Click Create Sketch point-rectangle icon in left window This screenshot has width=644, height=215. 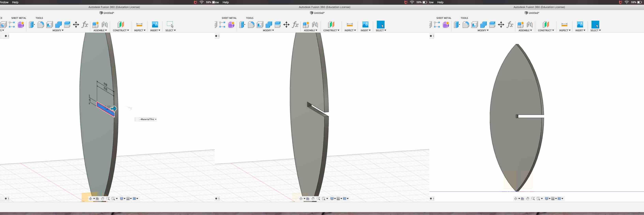(x=12, y=25)
